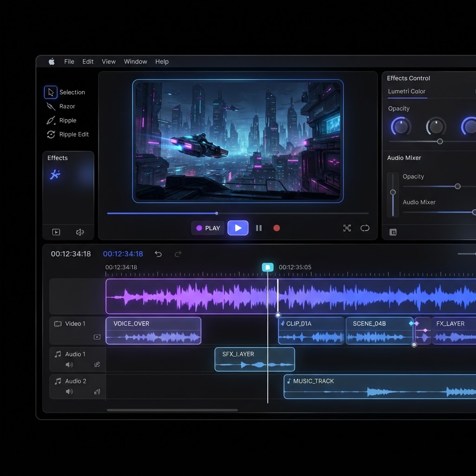Image resolution: width=476 pixels, height=476 pixels.
Task: Click the panel icon below Audio Mixer
Action: 393,232
